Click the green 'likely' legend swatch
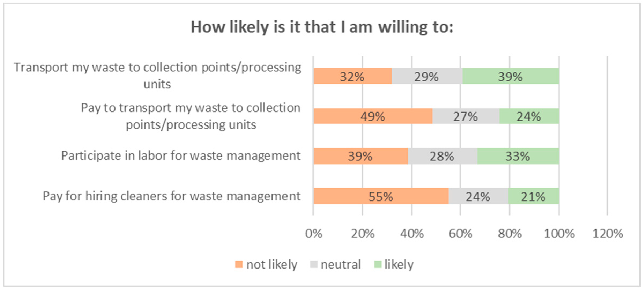 click(x=378, y=265)
